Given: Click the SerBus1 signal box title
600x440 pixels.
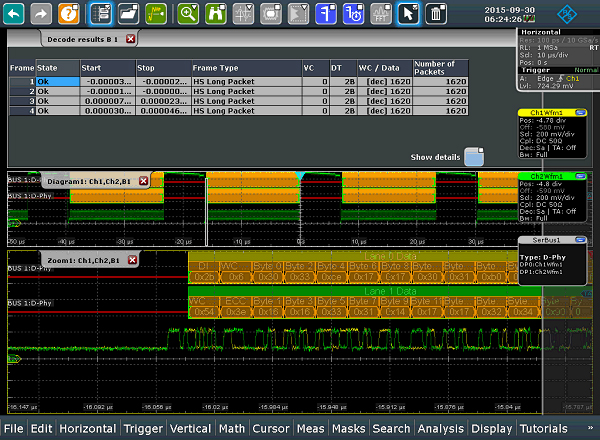Looking at the screenshot, I should (x=546, y=240).
